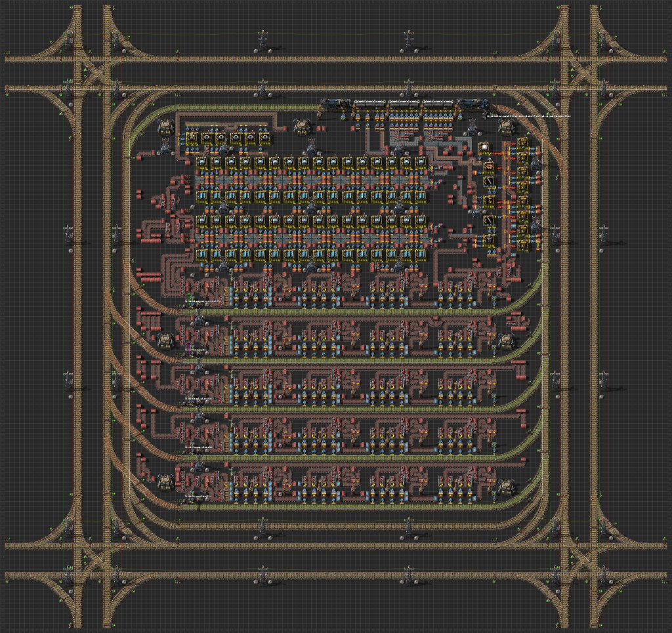The width and height of the screenshot is (672, 633).
Task: Select the rear locomotive at the right end of the parked train
Action: (472, 104)
